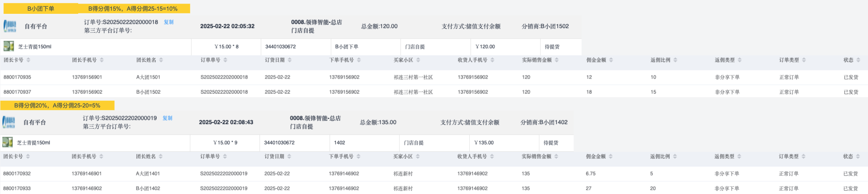The height and width of the screenshot is (194, 868).
Task: Sort lower table by 返佣类型
Action: [739, 156]
